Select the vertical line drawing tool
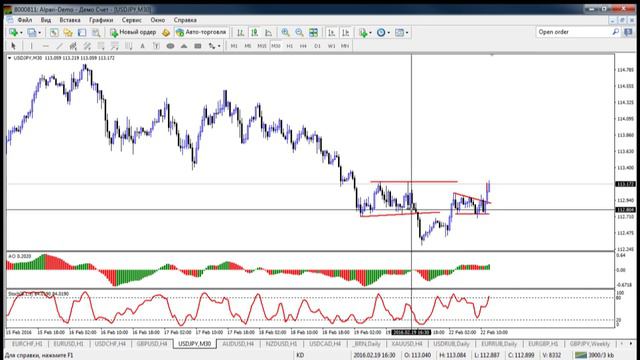 31,46
